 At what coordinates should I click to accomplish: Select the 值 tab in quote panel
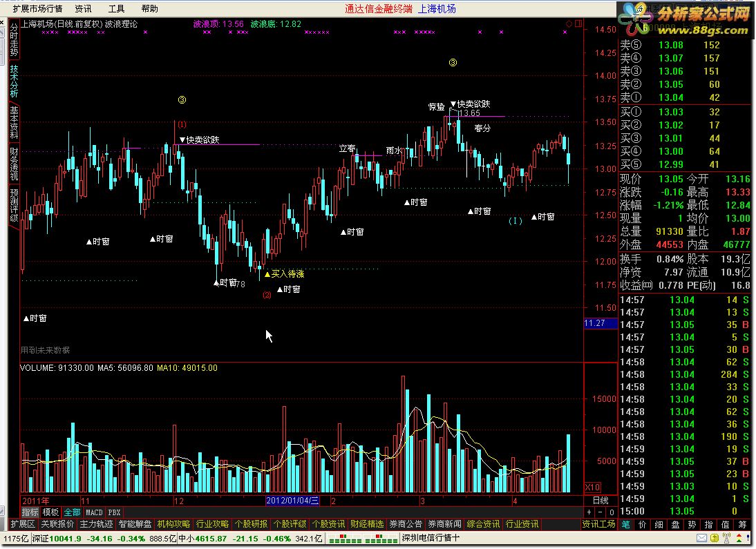tap(725, 524)
